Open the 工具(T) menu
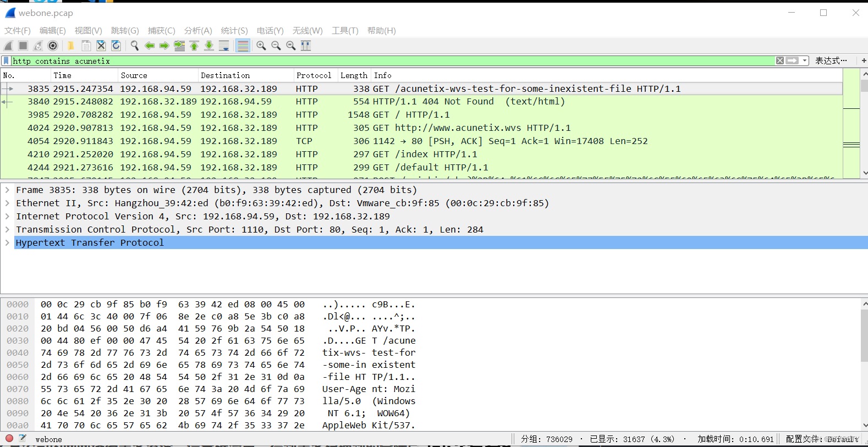868x447 pixels. coord(345,31)
